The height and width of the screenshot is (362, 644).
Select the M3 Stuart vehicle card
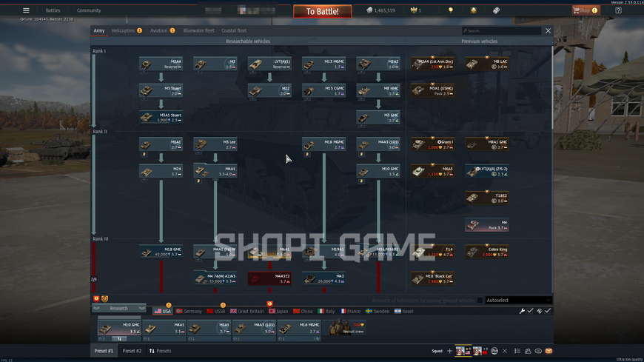(161, 90)
